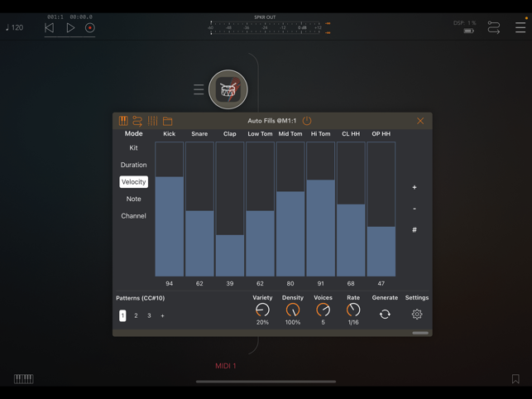The width and height of the screenshot is (532, 399).
Task: Toggle the Auto Fills power button
Action: 307,121
